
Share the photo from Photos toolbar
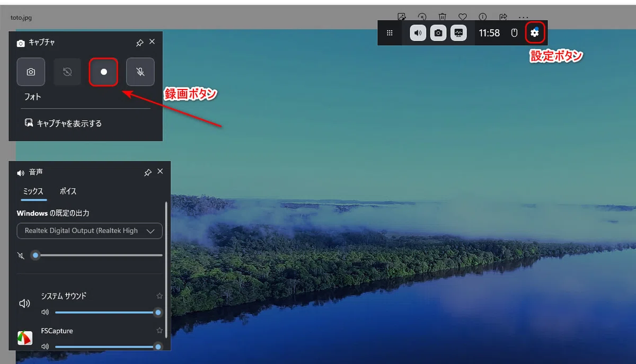click(503, 17)
